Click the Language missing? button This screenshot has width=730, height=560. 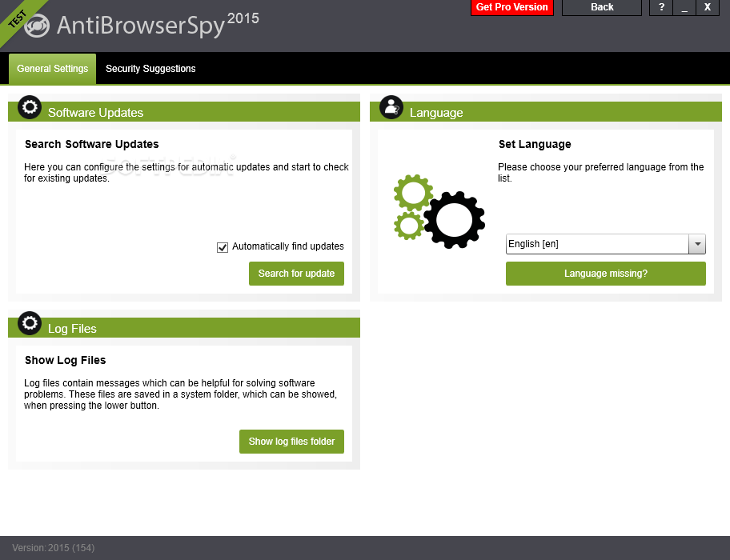pos(606,274)
